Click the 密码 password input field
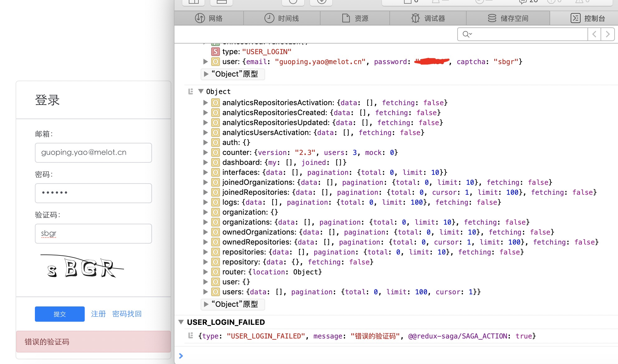The height and width of the screenshot is (364, 618). pyautogui.click(x=93, y=193)
